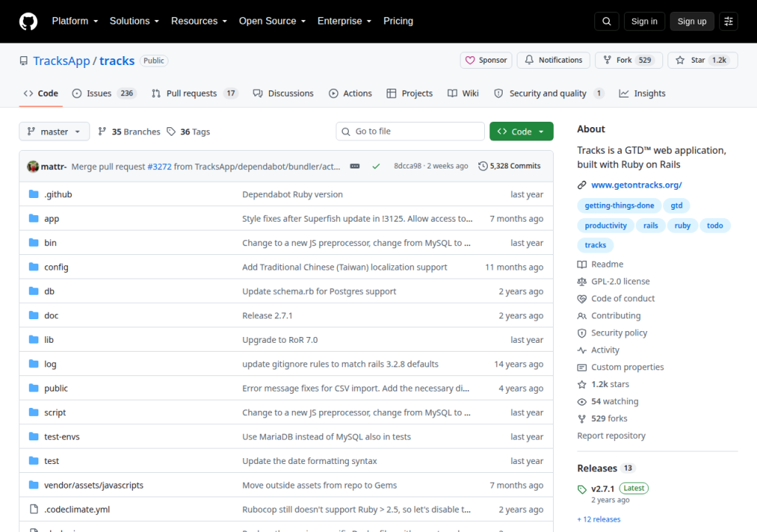The width and height of the screenshot is (757, 532).
Task: Click the getting-things-done topic tag
Action: 619,205
